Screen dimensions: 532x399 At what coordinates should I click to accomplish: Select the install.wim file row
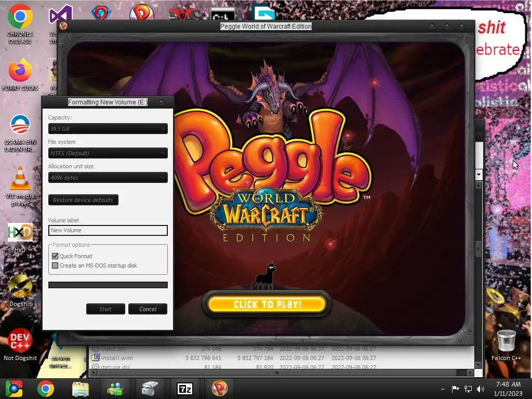coord(234,357)
